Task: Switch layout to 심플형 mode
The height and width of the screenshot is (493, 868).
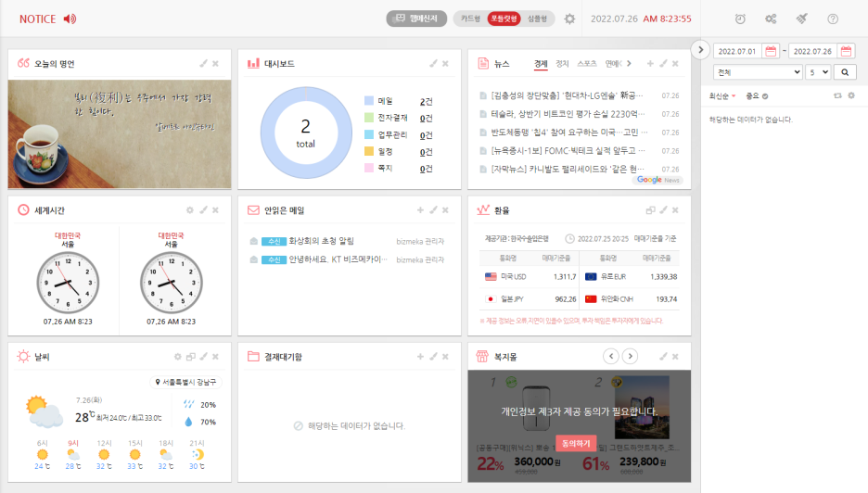Action: tap(537, 19)
